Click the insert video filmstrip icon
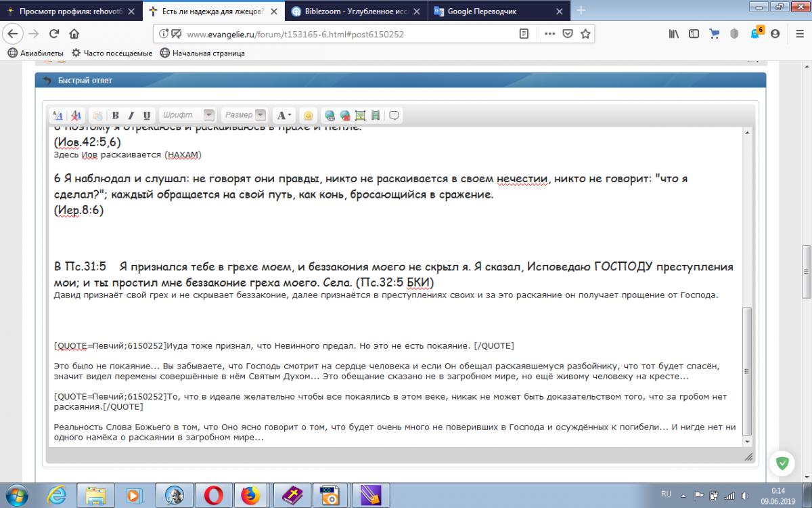 tap(376, 115)
